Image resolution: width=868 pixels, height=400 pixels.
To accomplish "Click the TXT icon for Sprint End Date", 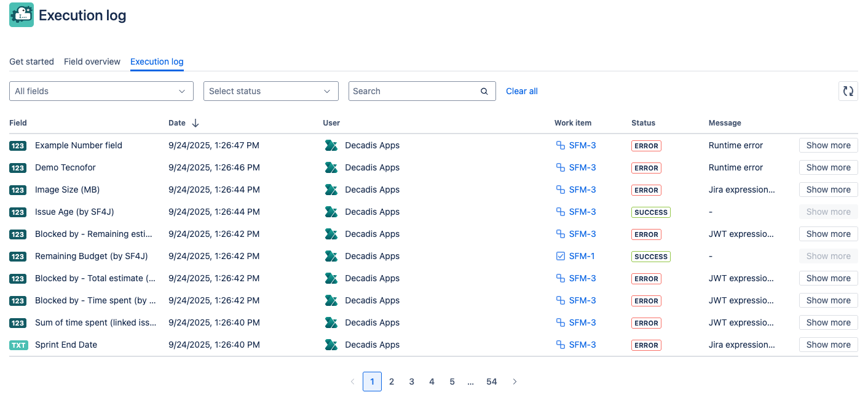I will [18, 345].
